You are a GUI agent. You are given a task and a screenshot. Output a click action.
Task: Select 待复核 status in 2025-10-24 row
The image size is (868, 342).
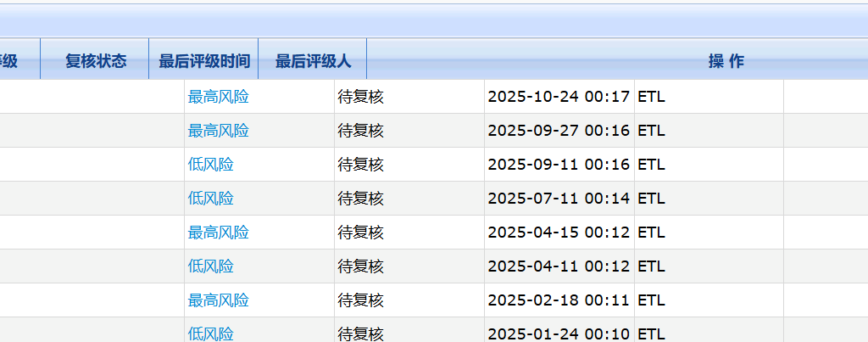pos(360,97)
